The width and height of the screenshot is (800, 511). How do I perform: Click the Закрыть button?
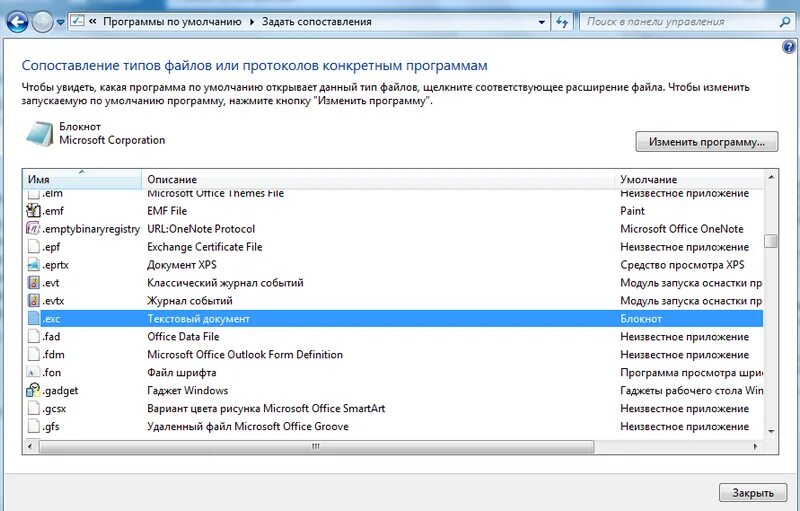pos(753,493)
